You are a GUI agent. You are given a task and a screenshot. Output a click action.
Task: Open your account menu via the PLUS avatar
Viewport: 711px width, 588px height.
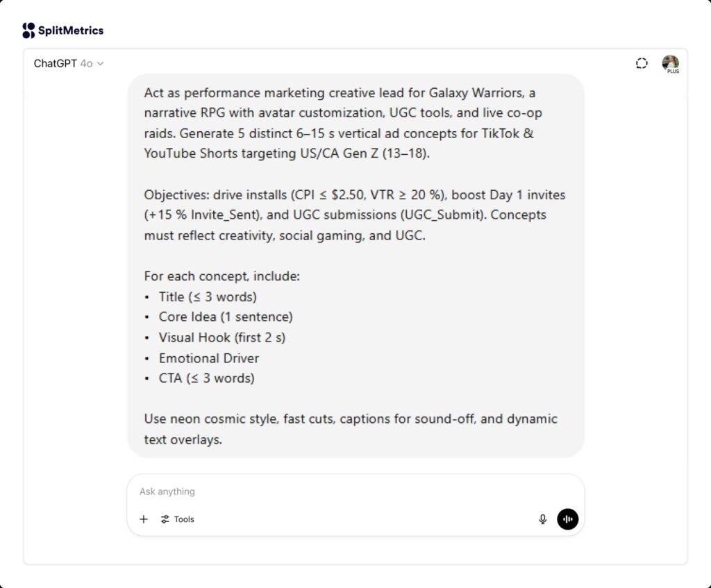pyautogui.click(x=670, y=62)
